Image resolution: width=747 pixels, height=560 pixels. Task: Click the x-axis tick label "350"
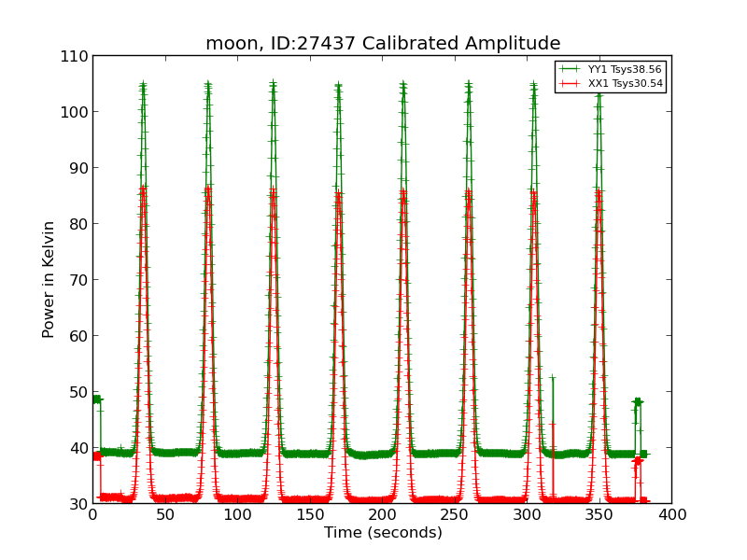point(599,515)
